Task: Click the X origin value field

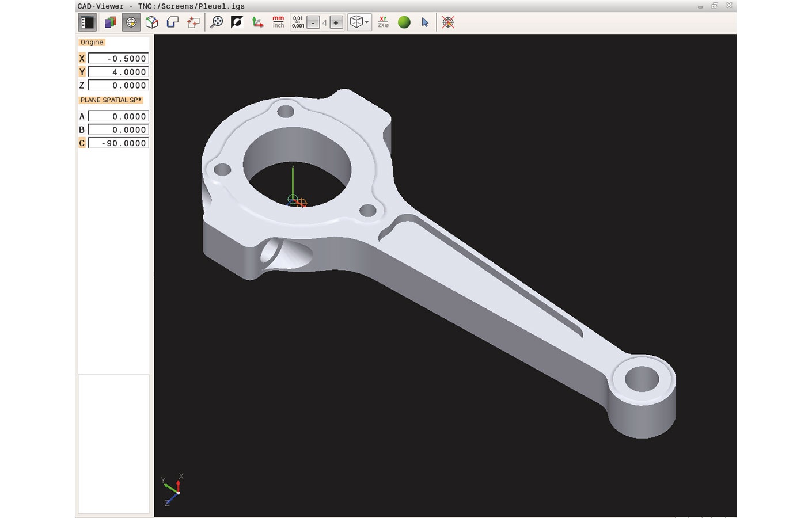Action: point(118,59)
